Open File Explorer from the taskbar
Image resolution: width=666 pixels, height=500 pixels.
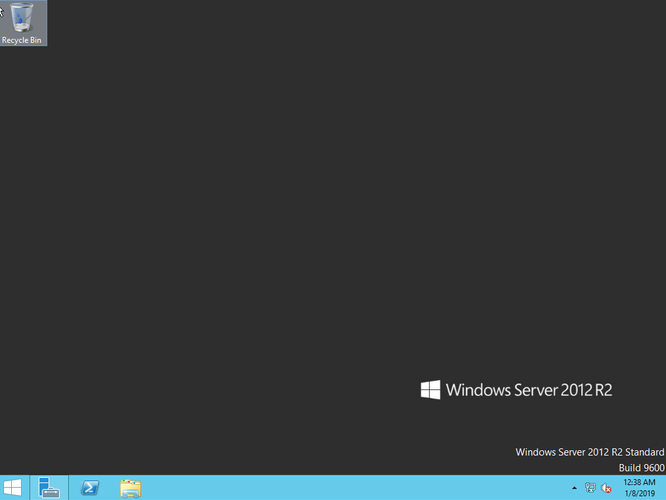tap(130, 488)
